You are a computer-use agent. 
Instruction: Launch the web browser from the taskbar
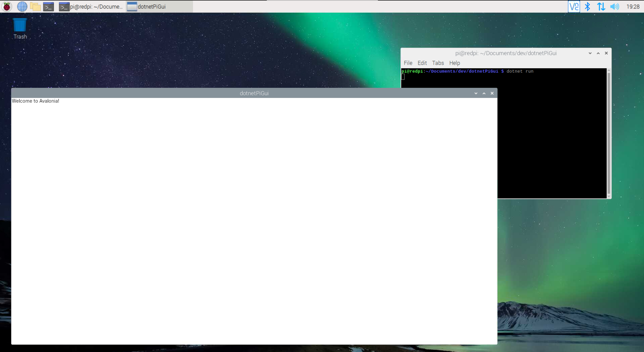(x=22, y=6)
